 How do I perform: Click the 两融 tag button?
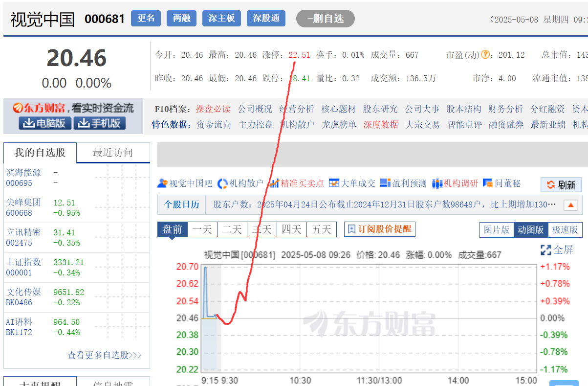(x=181, y=18)
